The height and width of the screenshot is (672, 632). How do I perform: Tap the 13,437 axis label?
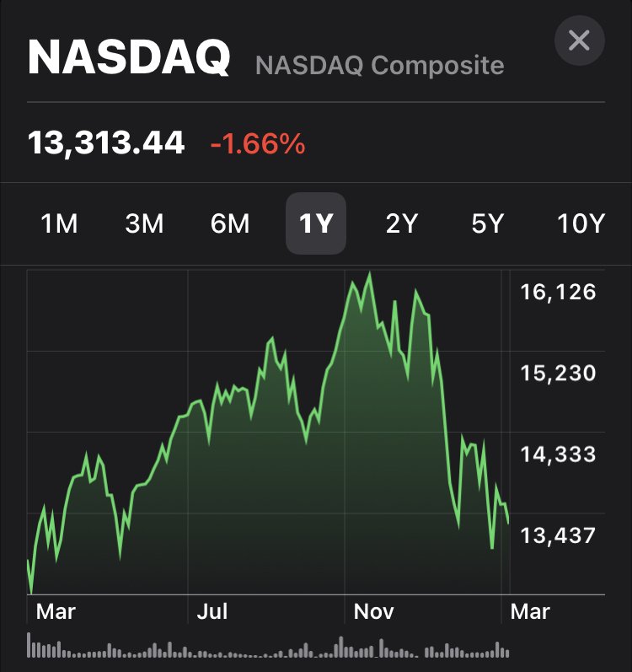(x=558, y=535)
